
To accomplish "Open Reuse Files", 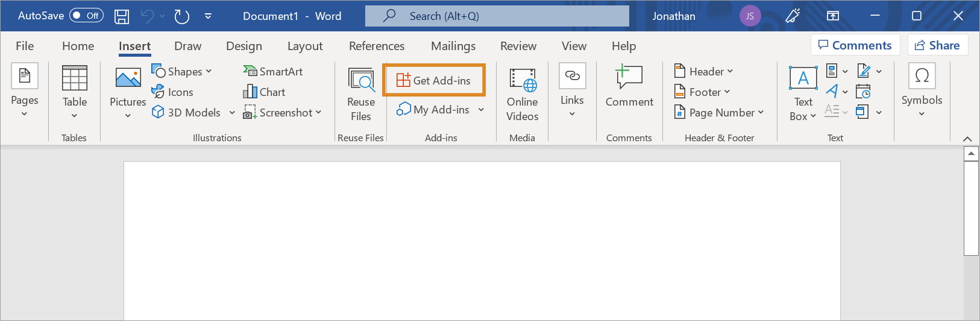I will (x=361, y=94).
